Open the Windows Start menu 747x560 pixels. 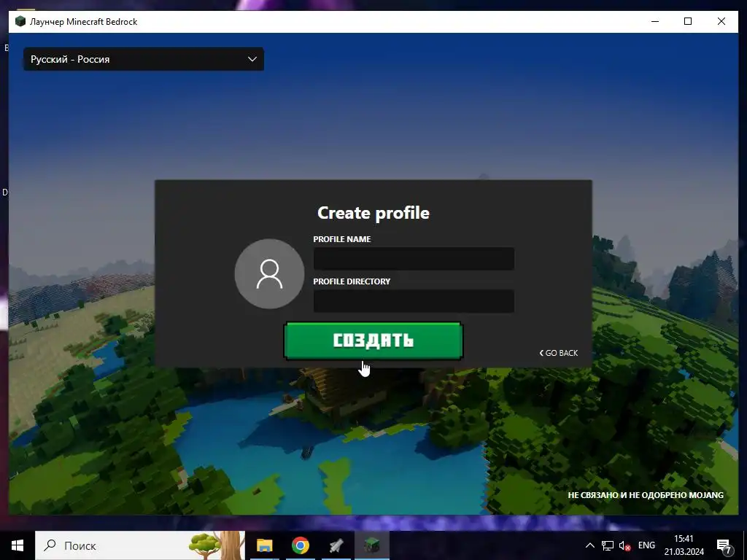coord(18,545)
